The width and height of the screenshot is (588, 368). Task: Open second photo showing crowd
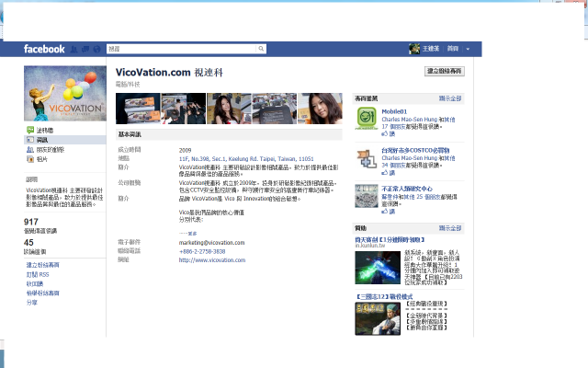tap(184, 109)
